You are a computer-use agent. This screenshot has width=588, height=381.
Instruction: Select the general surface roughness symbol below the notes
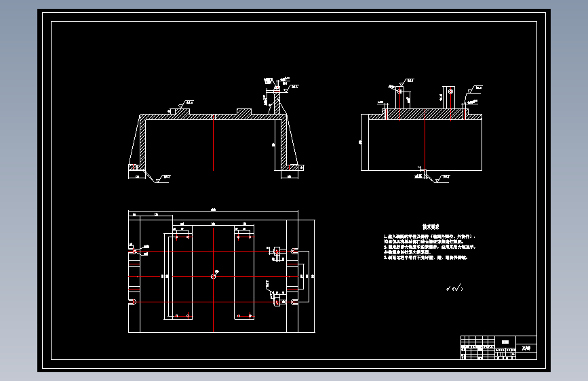454,288
